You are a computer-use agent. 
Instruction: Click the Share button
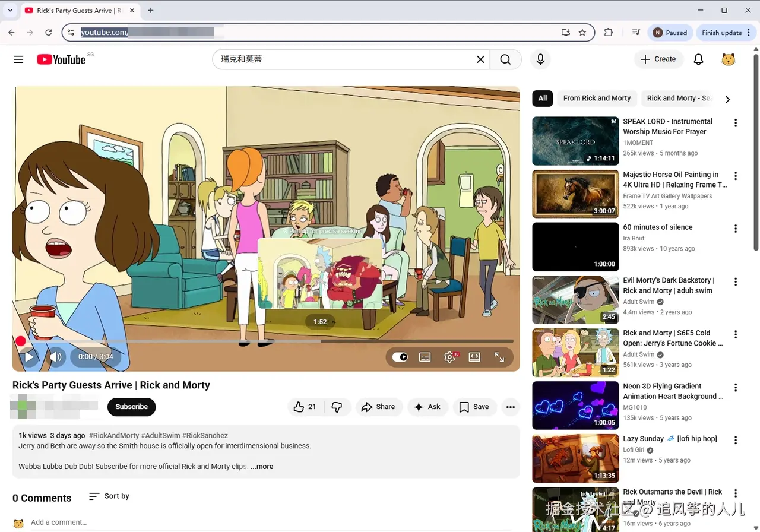378,407
